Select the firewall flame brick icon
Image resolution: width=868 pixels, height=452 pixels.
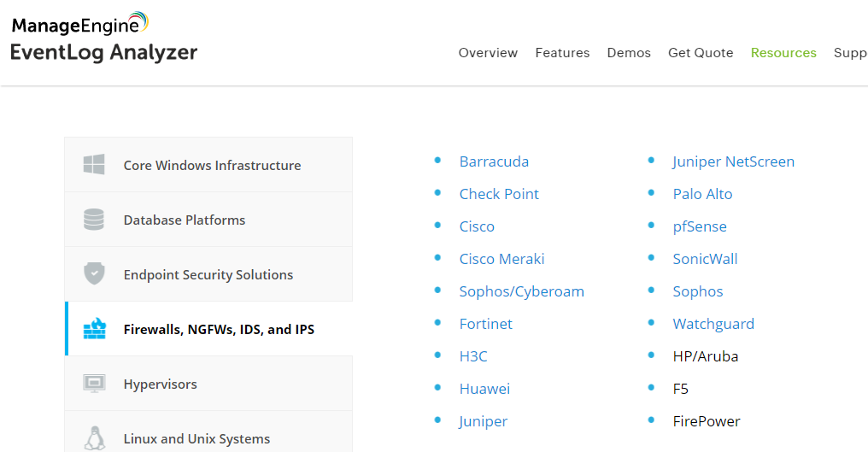click(x=95, y=328)
